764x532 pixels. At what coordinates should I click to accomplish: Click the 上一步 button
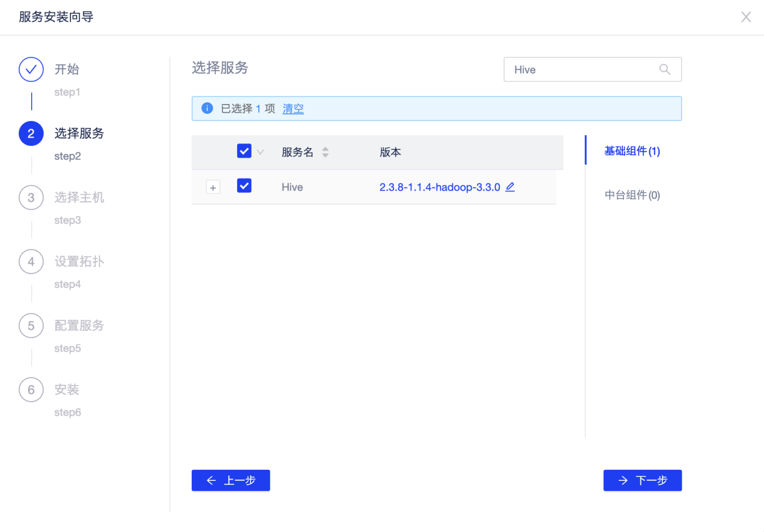231,480
